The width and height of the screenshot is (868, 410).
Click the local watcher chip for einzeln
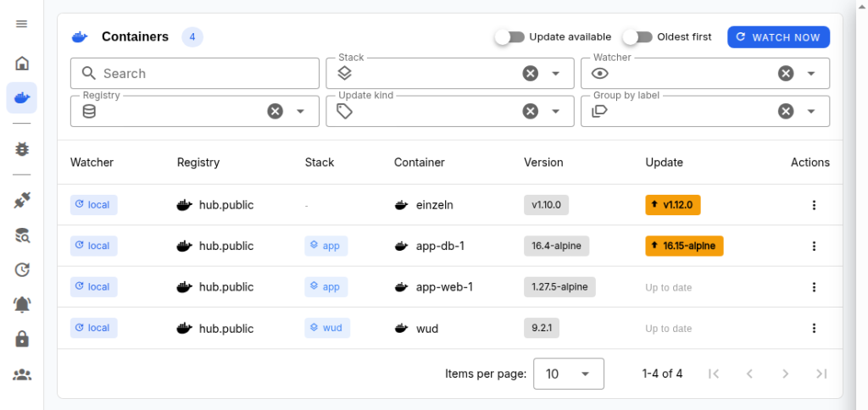(93, 205)
